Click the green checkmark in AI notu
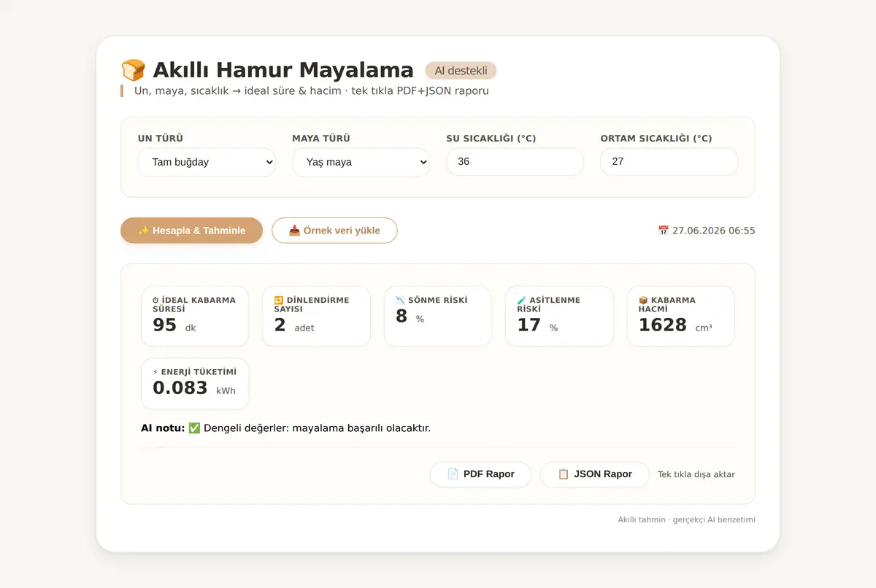 pos(194,428)
